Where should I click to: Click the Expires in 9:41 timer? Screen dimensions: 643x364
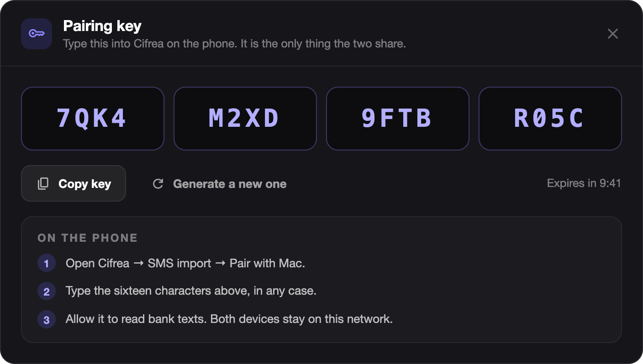click(x=584, y=183)
